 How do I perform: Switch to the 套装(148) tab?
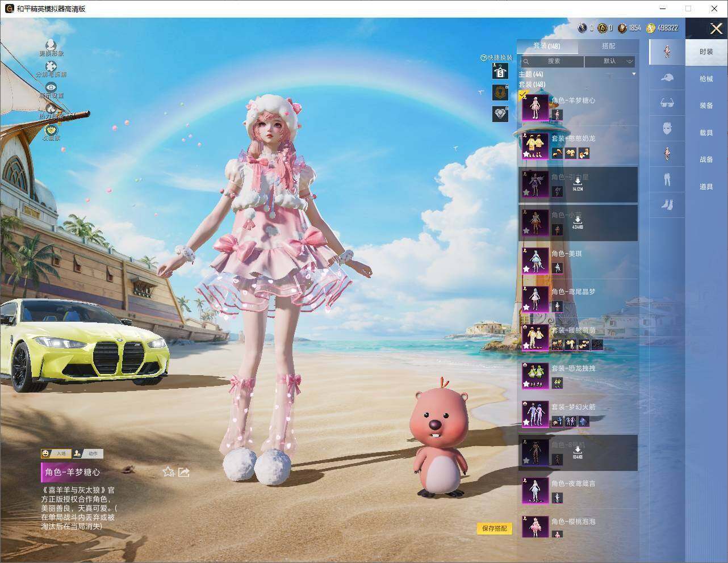click(546, 46)
